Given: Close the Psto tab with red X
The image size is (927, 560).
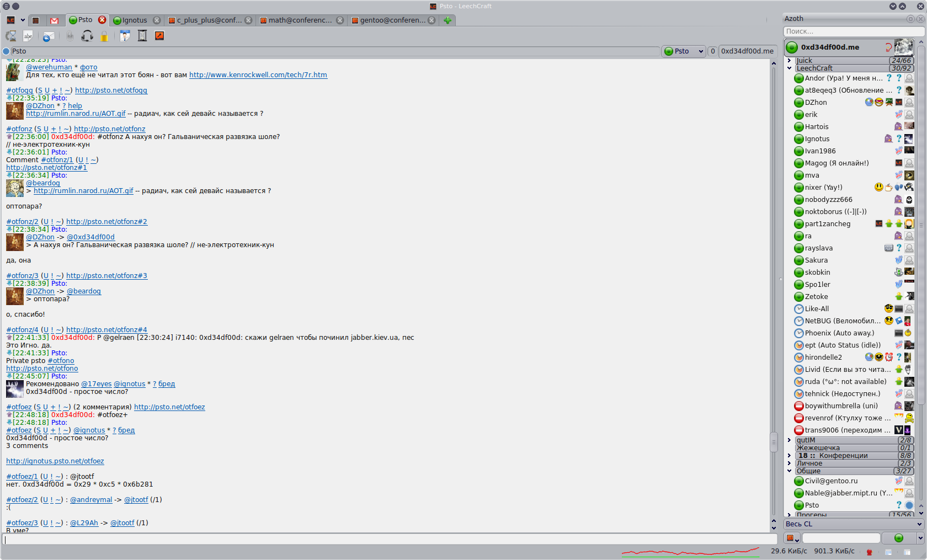Looking at the screenshot, I should point(102,20).
